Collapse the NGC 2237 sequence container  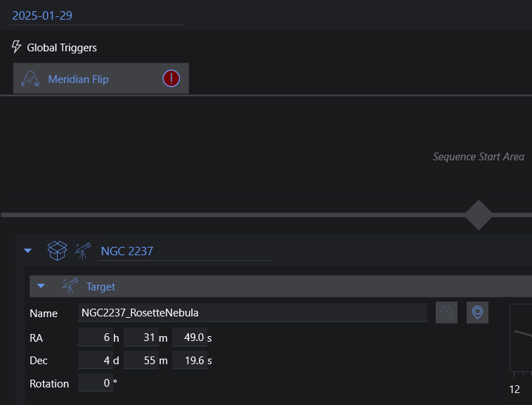28,250
